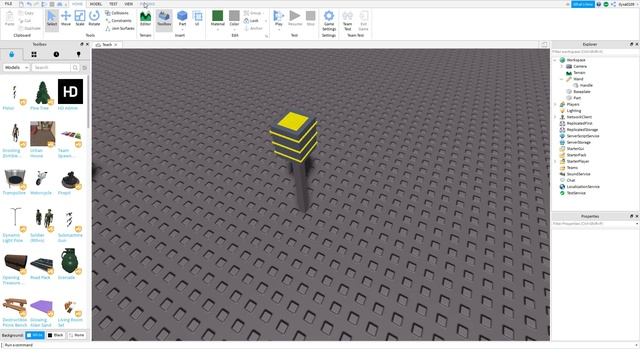Viewport: 640px width, 360px height.
Task: Click the Exit Game icon
Action: pyautogui.click(x=363, y=20)
